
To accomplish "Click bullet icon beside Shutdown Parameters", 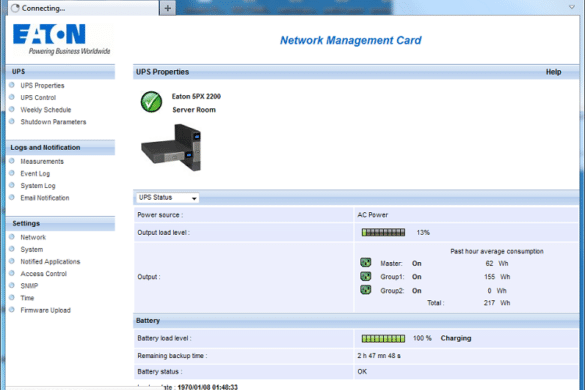I will (x=12, y=121).
